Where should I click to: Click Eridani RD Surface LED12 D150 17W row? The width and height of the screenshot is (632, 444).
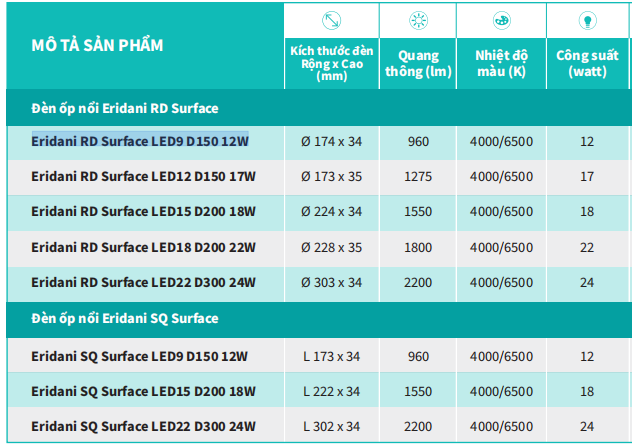pos(143,177)
